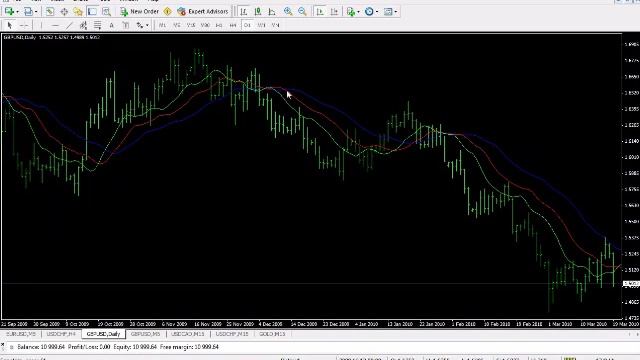This screenshot has width=640, height=360.
Task: Open the USDCHF,M15 chart tab
Action: pos(232,334)
